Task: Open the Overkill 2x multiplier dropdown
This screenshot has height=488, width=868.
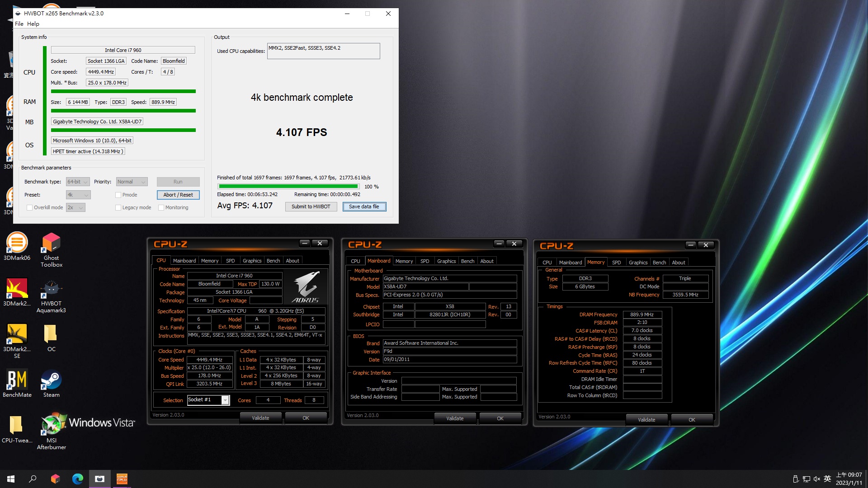Action: [75, 207]
